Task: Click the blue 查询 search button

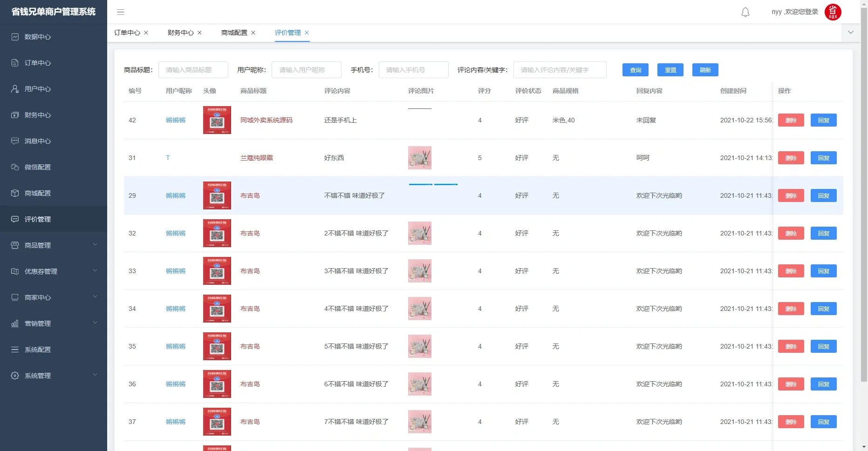Action: (x=635, y=70)
